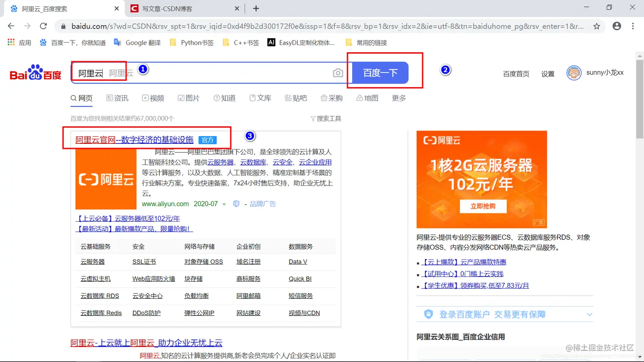Open the 云企业应用 link

coord(315,162)
